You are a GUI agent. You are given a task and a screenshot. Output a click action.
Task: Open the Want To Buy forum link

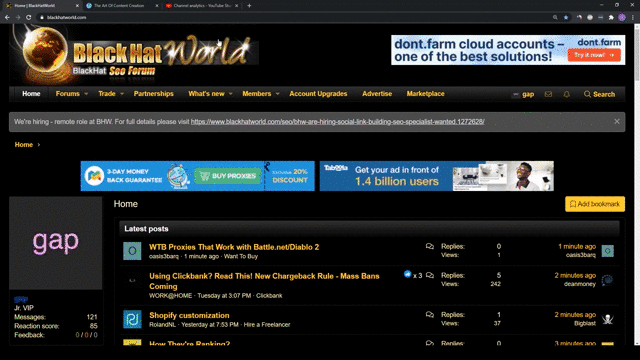(241, 256)
